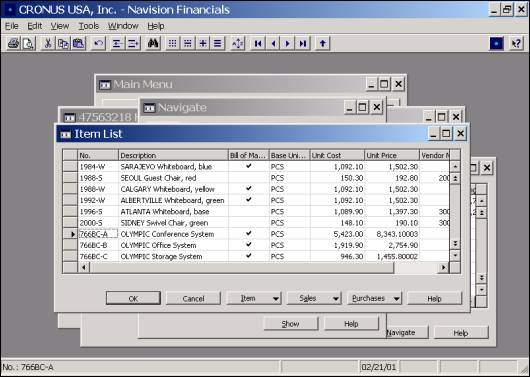This screenshot has width=530, height=377.
Task: Click the Description column header
Action: tap(173, 156)
